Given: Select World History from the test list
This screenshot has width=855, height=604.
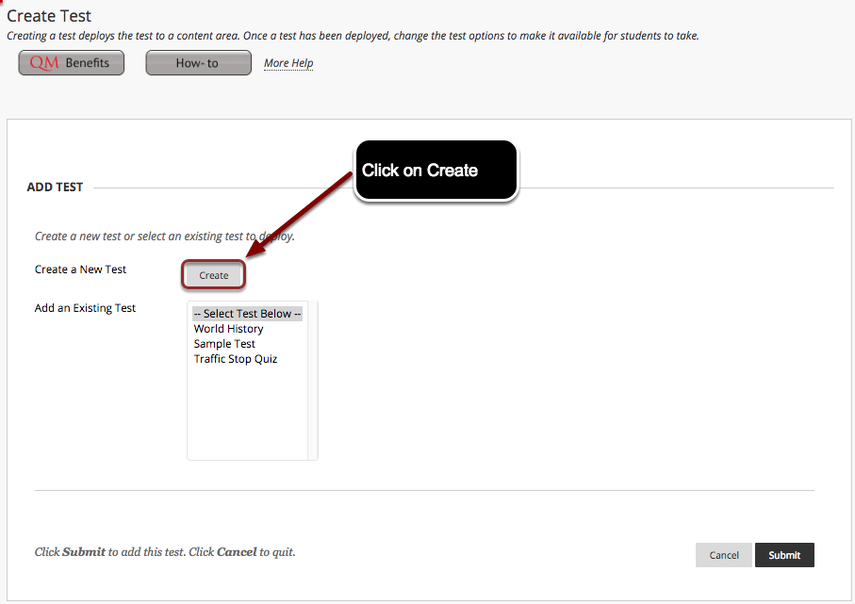Looking at the screenshot, I should click(x=228, y=328).
